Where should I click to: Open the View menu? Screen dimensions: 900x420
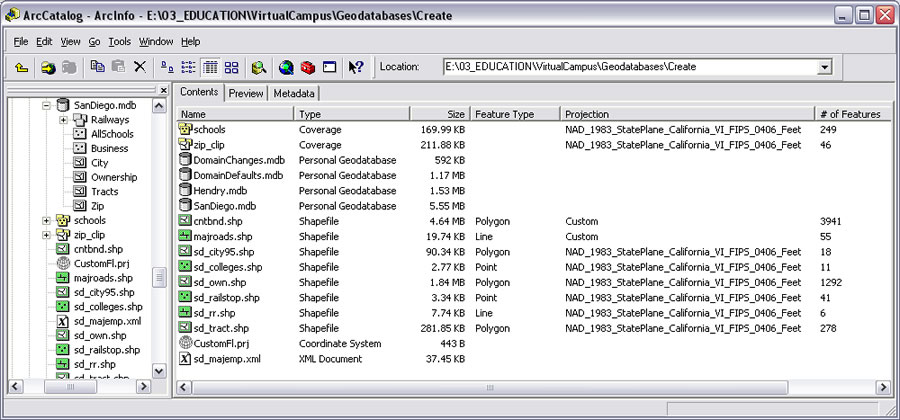[71, 41]
